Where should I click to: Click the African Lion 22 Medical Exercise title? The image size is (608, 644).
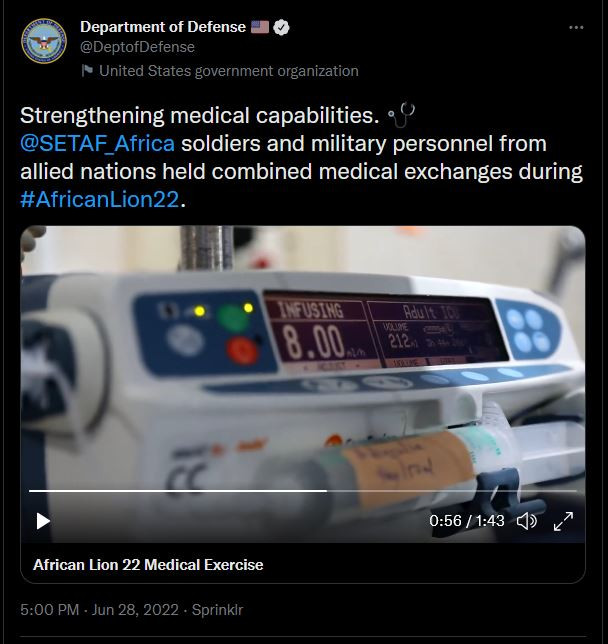point(148,565)
